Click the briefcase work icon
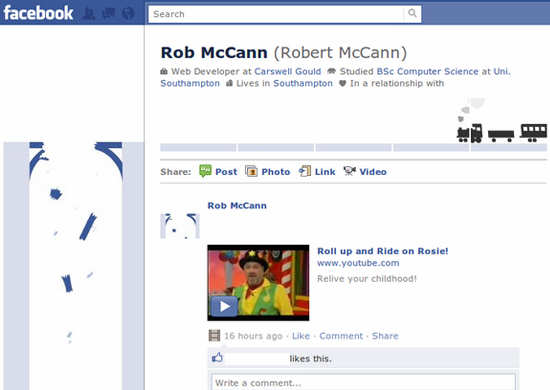Image resolution: width=550 pixels, height=390 pixels. click(164, 72)
